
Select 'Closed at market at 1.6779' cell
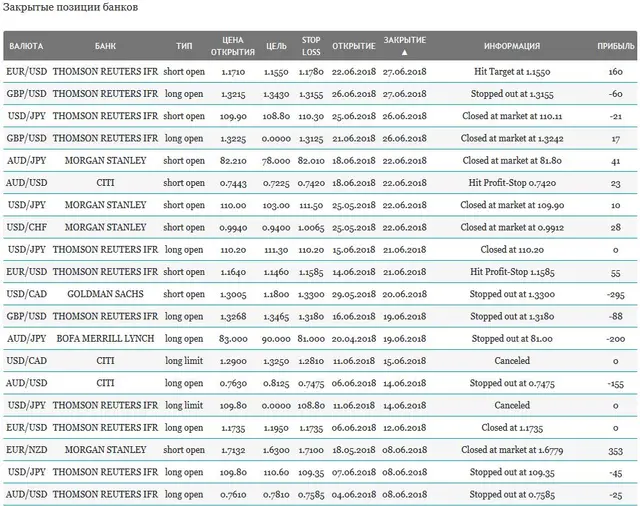click(512, 450)
